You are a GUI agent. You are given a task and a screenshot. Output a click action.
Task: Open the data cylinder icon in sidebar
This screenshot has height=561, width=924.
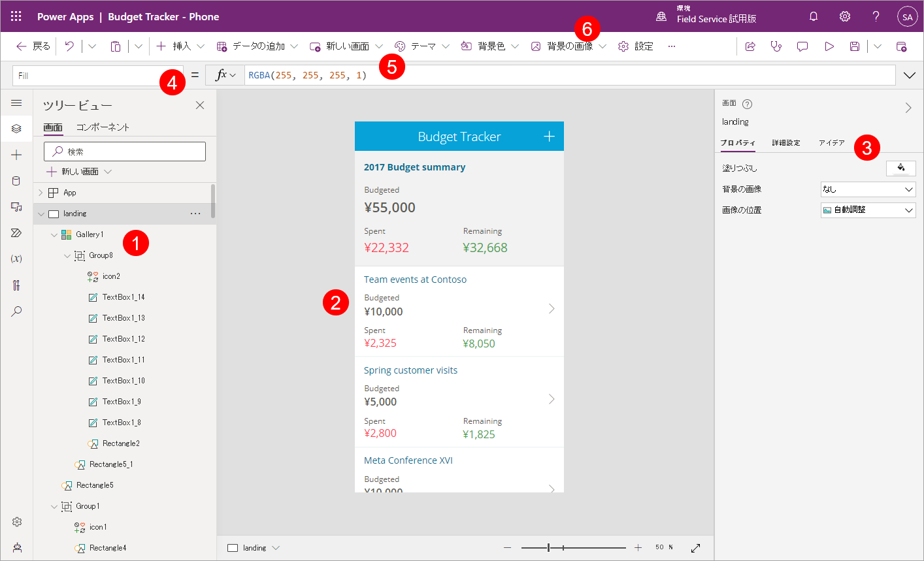(x=16, y=181)
